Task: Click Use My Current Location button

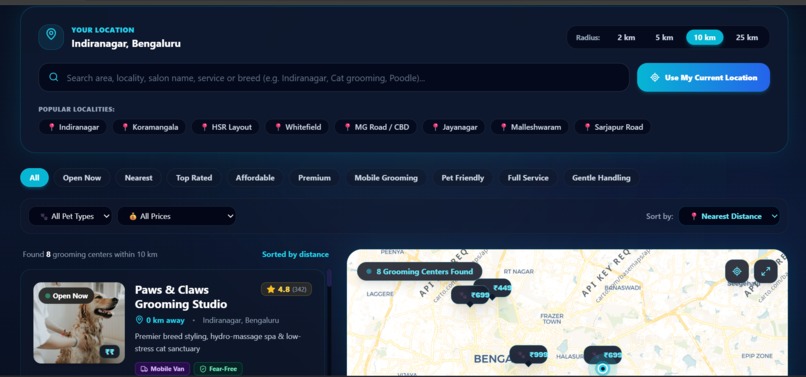Action: (x=704, y=78)
